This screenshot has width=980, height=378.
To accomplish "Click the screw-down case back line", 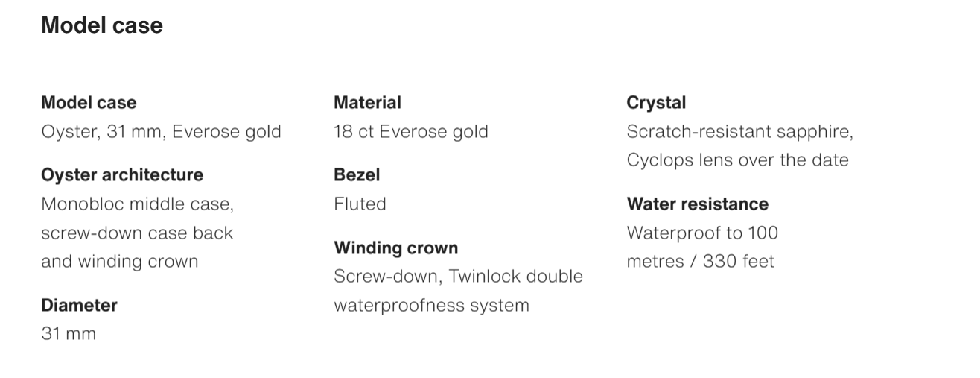I will 137,233.
